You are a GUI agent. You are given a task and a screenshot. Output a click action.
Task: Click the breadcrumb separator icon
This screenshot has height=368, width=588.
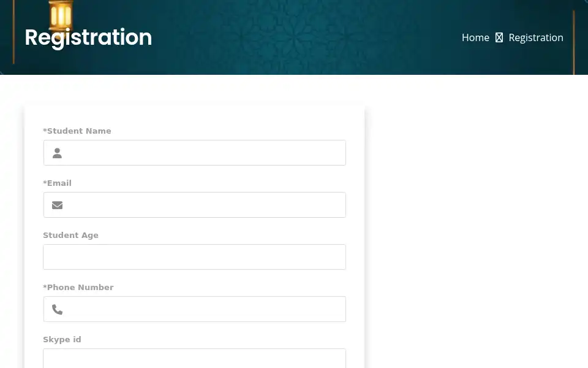[x=499, y=37]
